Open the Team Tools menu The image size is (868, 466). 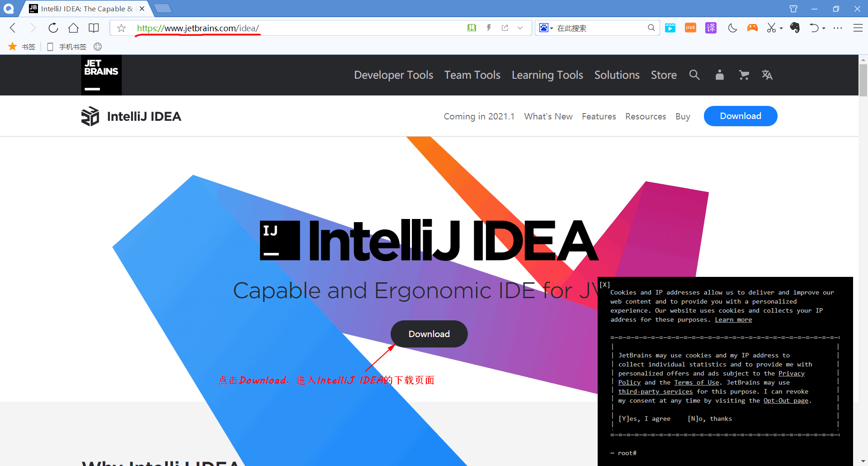pyautogui.click(x=472, y=75)
